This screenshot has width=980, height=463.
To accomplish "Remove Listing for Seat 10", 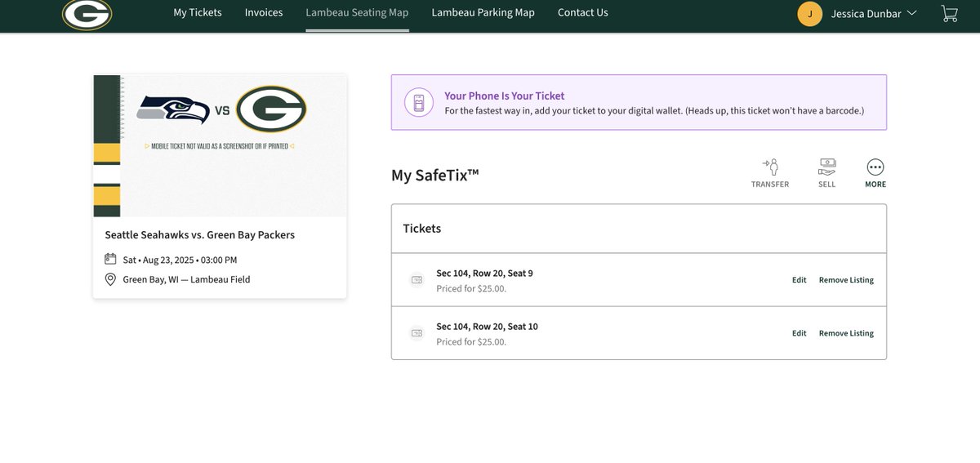I will pyautogui.click(x=846, y=333).
